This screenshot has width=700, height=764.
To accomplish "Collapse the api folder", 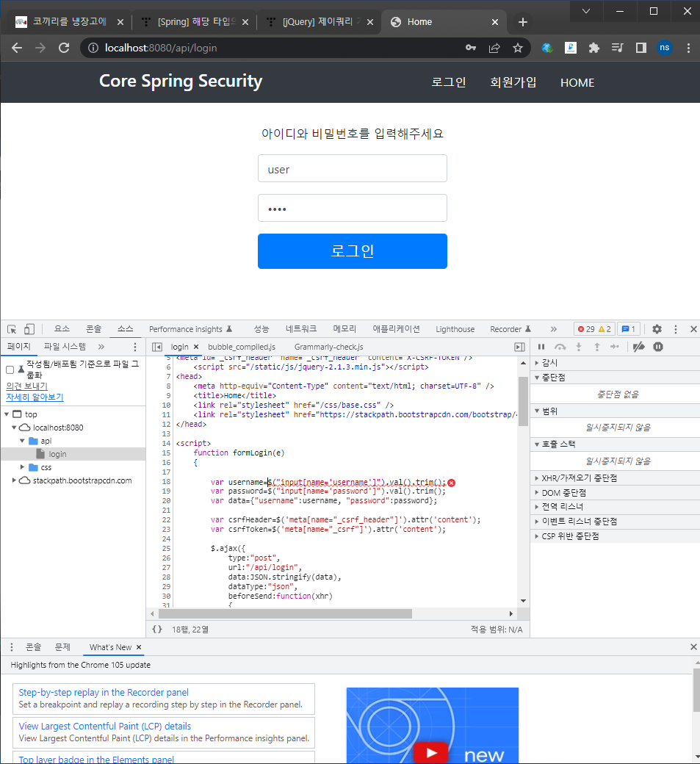I will (22, 441).
